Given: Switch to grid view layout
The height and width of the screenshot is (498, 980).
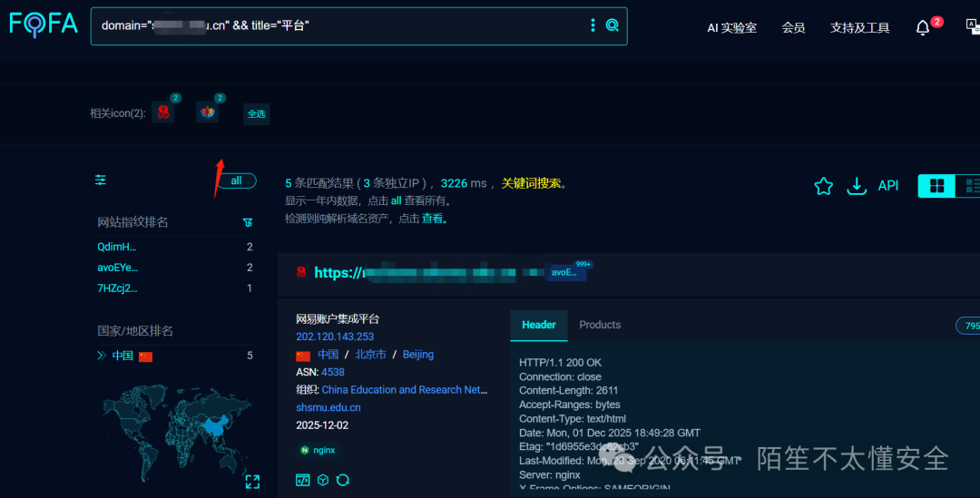Looking at the screenshot, I should pos(936,186).
